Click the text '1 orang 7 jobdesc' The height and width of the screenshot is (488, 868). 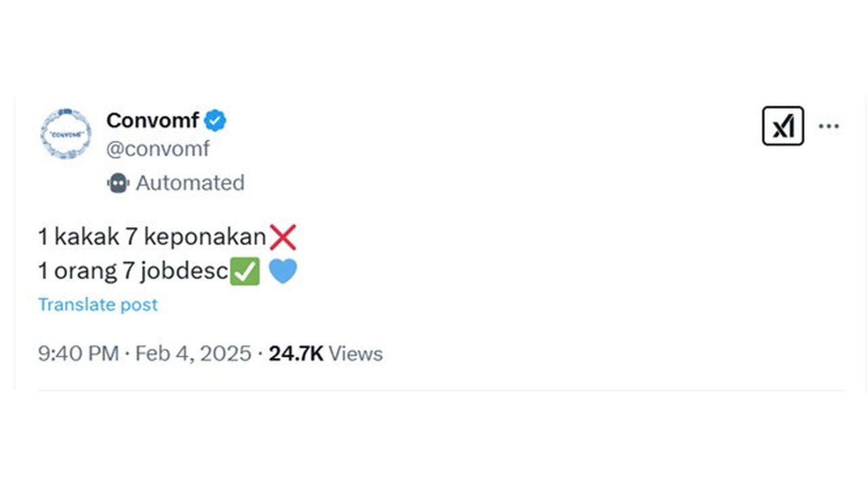click(133, 272)
